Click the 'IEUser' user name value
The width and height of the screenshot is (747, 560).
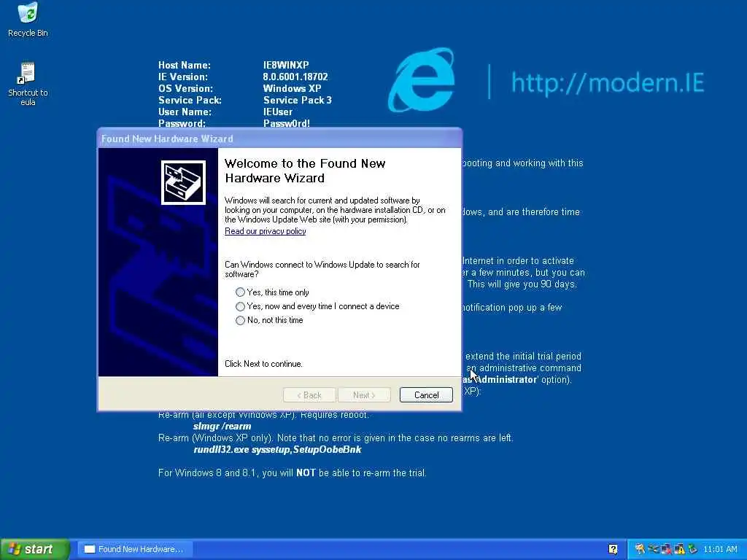click(278, 112)
